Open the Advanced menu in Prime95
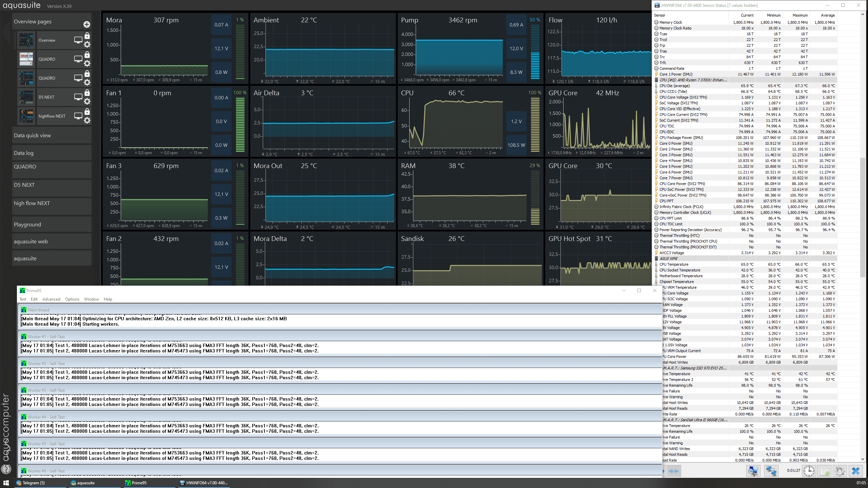Screen dimensions: 868x488 click(51, 299)
